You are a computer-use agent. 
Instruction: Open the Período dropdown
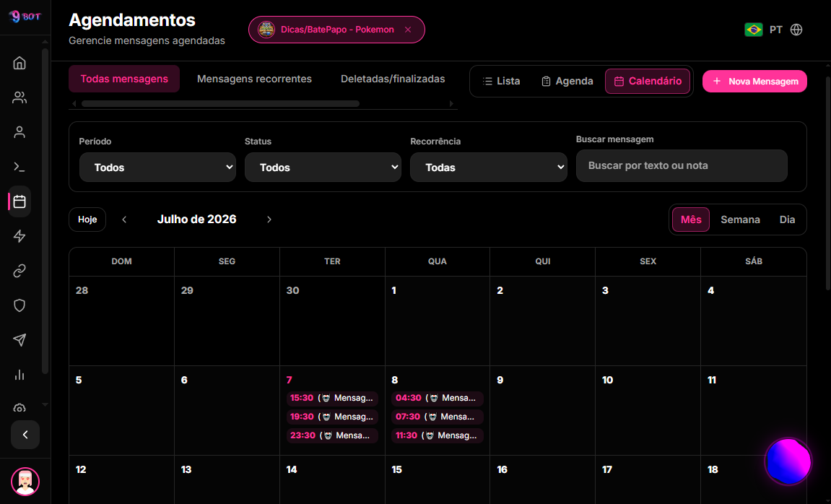coord(157,168)
